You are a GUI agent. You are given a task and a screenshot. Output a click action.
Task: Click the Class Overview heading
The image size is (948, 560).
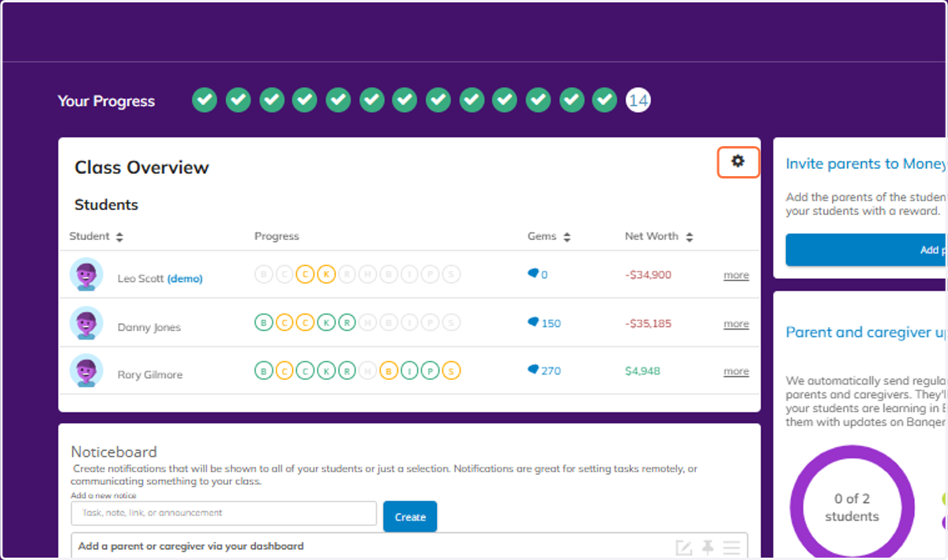[x=141, y=167]
